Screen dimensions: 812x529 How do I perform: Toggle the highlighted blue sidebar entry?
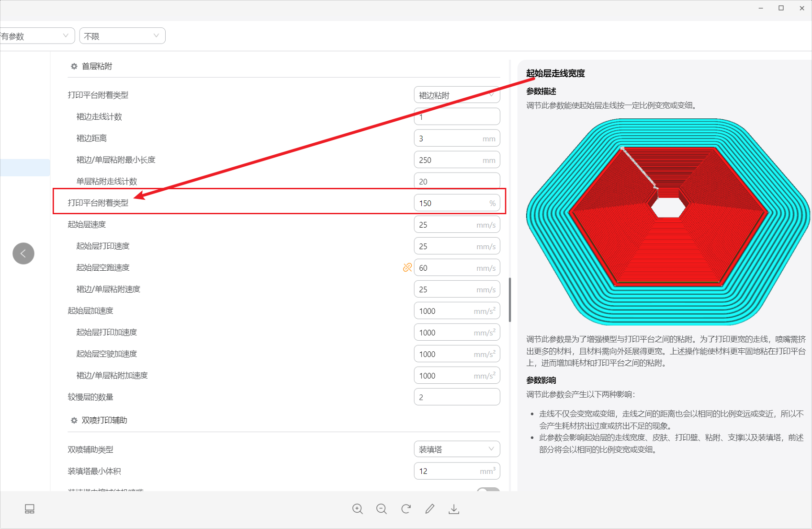pyautogui.click(x=25, y=167)
